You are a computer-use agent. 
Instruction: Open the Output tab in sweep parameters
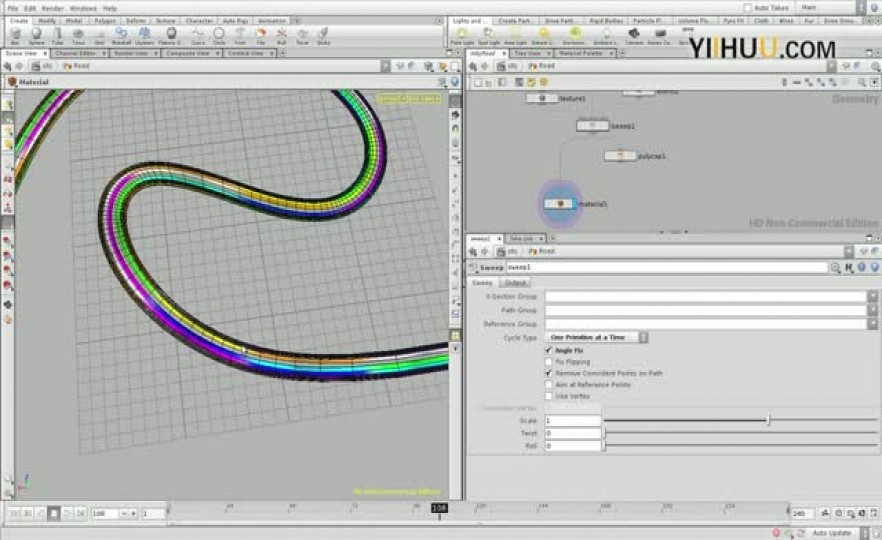pyautogui.click(x=515, y=282)
